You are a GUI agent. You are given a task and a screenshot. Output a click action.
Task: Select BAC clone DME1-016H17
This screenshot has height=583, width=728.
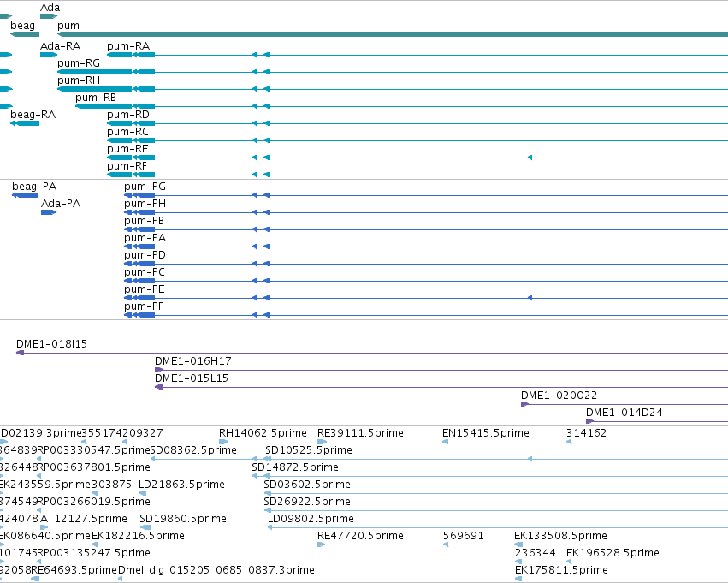click(x=193, y=361)
